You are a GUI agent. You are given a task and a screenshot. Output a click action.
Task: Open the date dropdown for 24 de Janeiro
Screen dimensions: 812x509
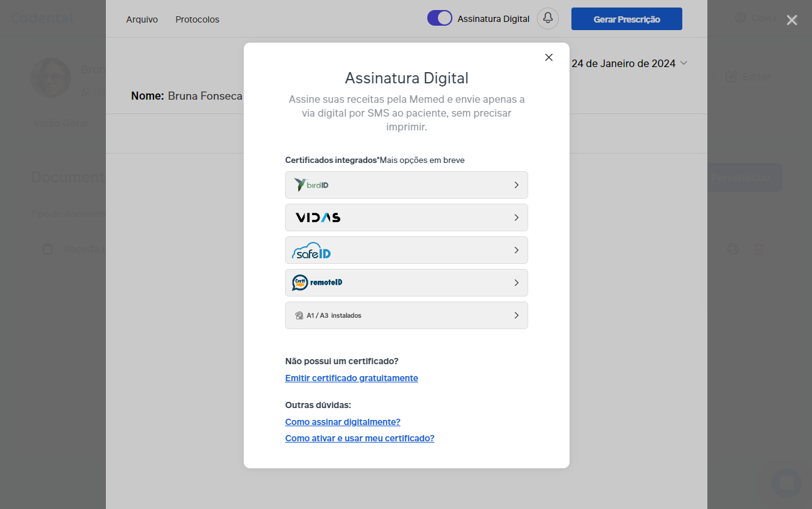(684, 63)
